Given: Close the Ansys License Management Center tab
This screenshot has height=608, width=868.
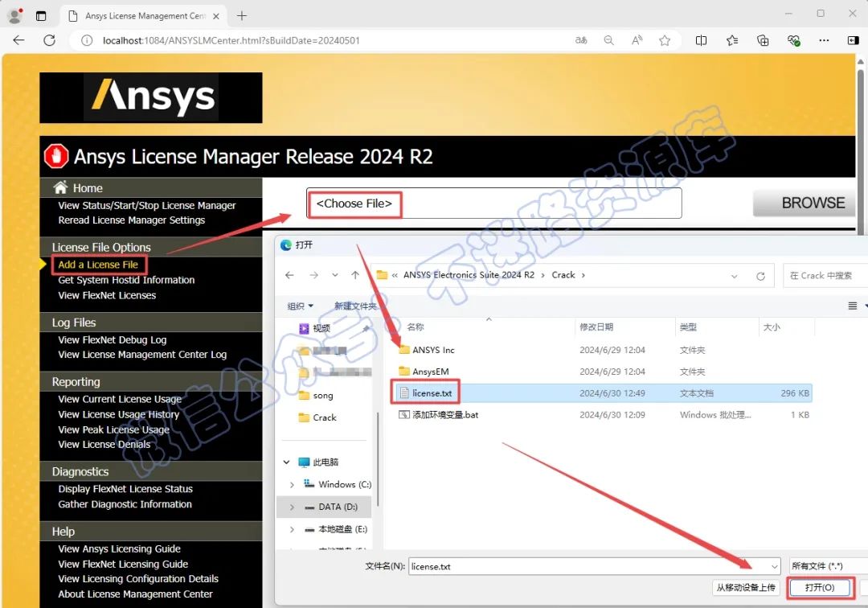Looking at the screenshot, I should pos(216,16).
